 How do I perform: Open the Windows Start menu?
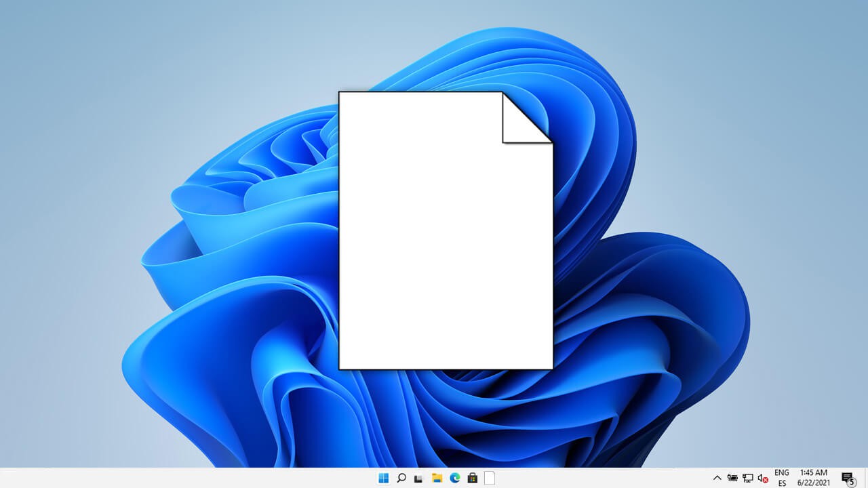point(384,478)
